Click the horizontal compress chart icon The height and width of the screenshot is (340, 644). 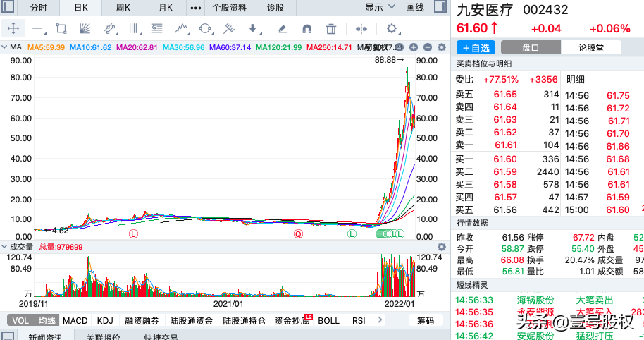click(x=361, y=29)
